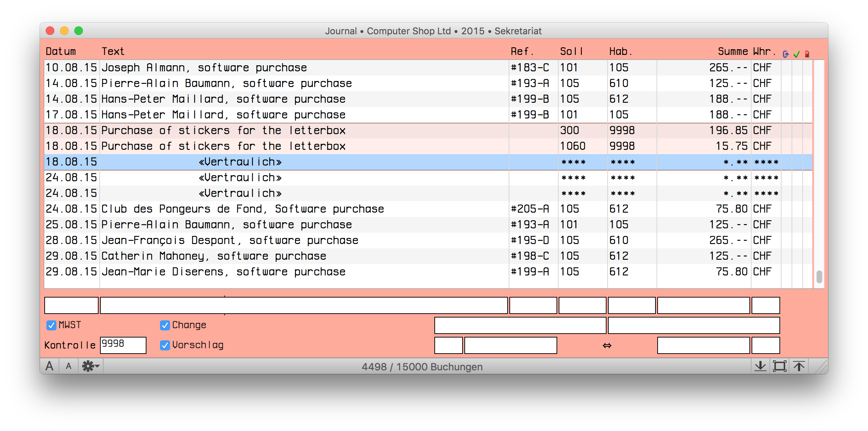This screenshot has width=868, height=431.
Task: Click the blue paperclip attachment column icon
Action: (786, 54)
